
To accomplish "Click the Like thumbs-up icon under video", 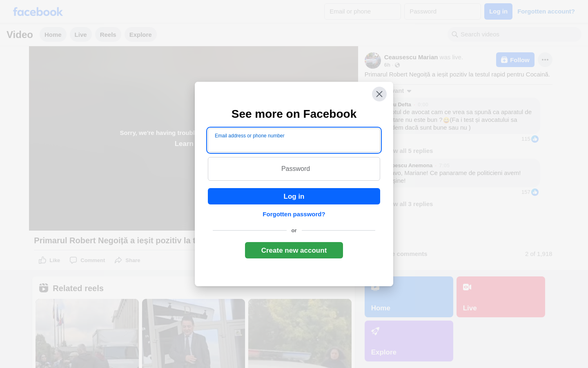I will 42,260.
